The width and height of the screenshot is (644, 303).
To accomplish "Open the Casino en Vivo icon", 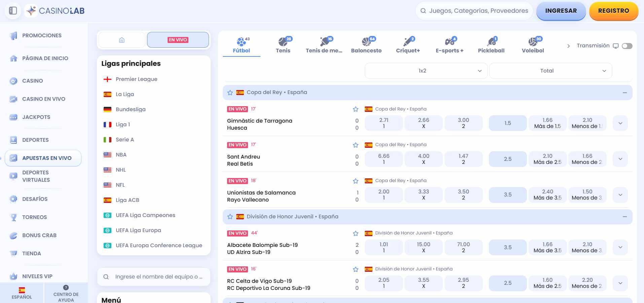I will point(13,99).
